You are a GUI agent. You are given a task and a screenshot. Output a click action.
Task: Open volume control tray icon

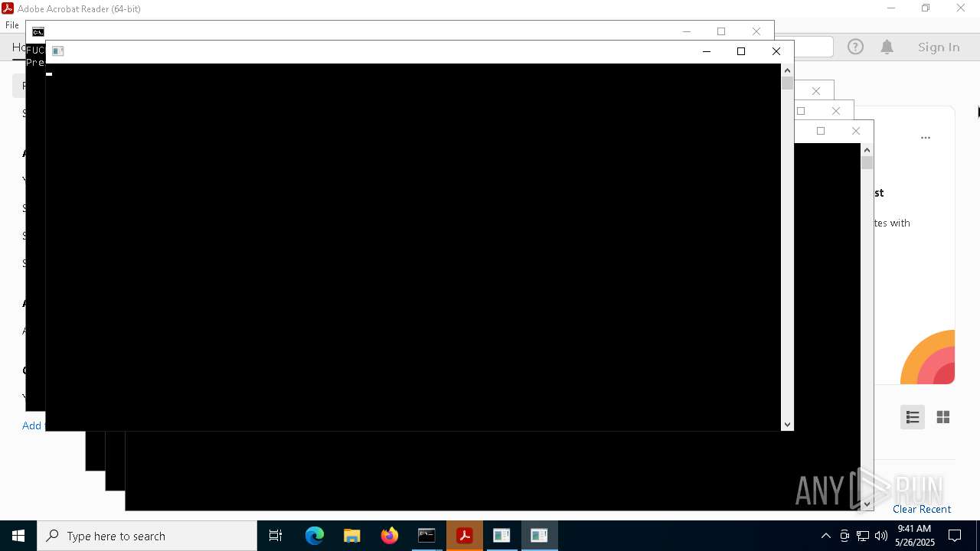tap(881, 536)
